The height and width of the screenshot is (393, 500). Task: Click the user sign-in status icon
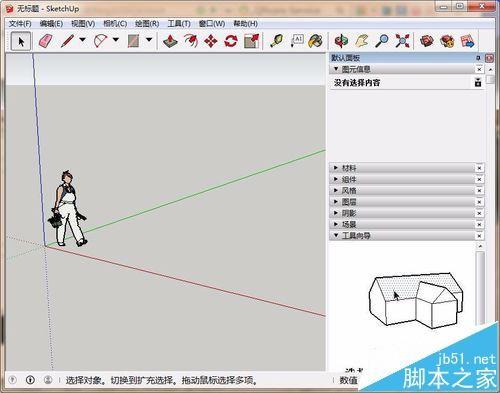(48, 380)
